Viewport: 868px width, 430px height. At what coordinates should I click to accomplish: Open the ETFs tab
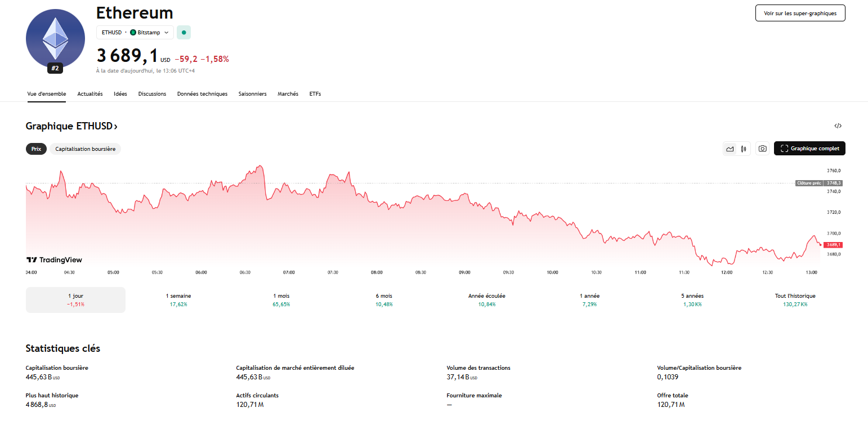[x=315, y=94]
